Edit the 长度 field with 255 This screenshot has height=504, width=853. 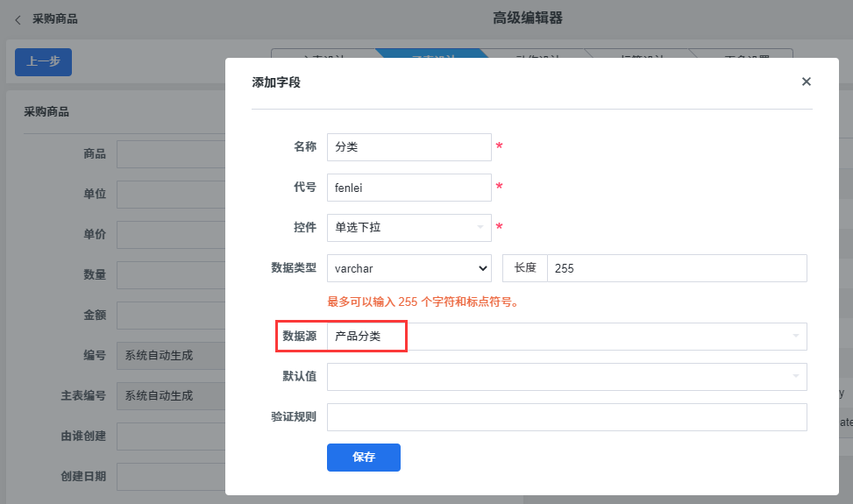677,268
